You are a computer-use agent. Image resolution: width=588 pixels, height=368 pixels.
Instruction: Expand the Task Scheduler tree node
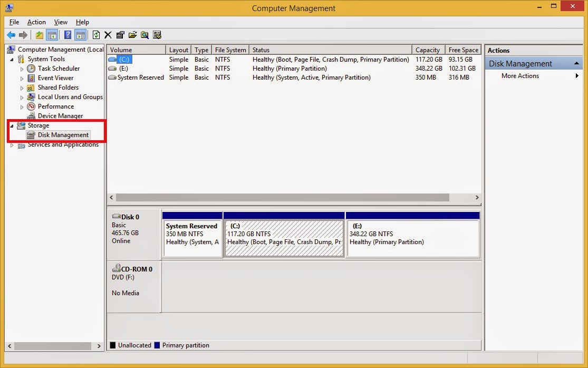tap(22, 69)
